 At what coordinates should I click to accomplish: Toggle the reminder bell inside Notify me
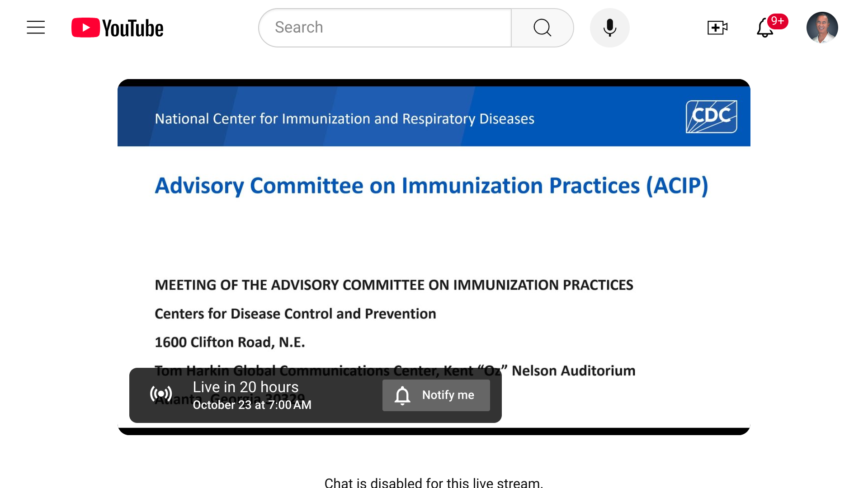402,395
